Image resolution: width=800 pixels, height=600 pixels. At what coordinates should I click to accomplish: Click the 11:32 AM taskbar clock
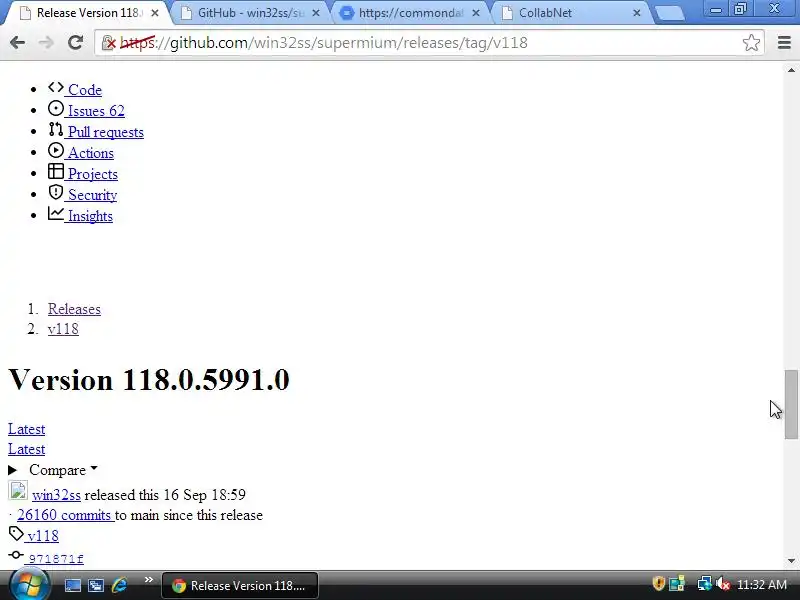tap(762, 584)
